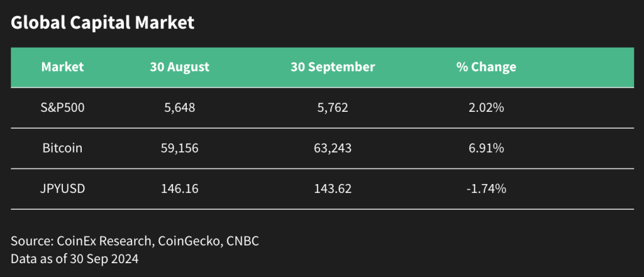Select the % Change column header
644x277 pixels.
tap(486, 67)
